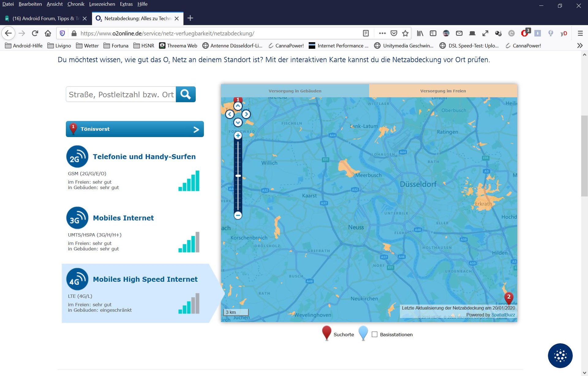Click Mobiles Internet heading
Viewport: 588px width, 376px height.
click(123, 218)
